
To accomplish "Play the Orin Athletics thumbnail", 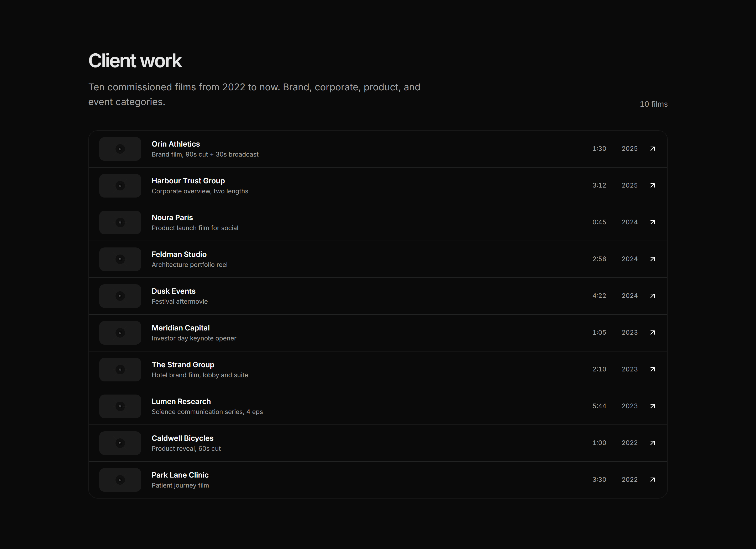I will click(x=120, y=149).
